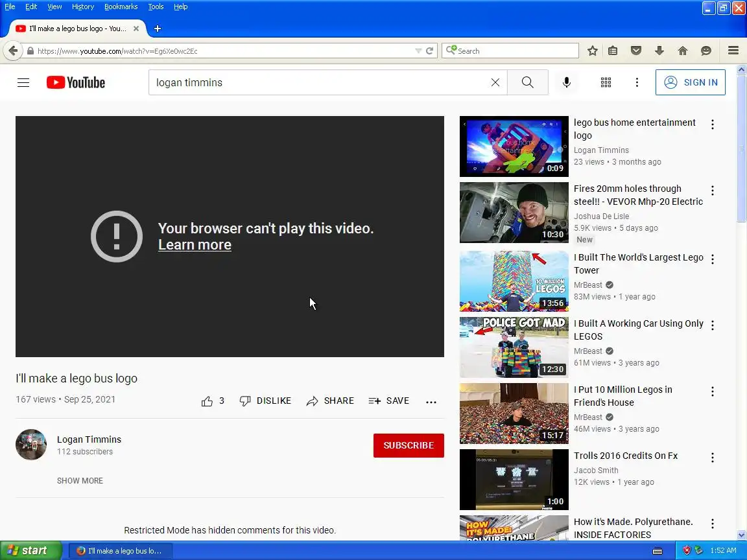The height and width of the screenshot is (560, 747).
Task: Open the Tools menu
Action: 156,6
